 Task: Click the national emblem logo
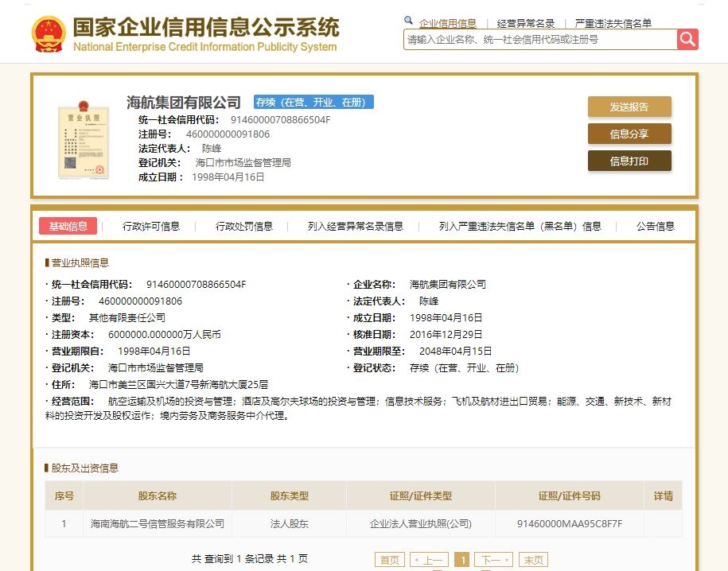pos(49,34)
